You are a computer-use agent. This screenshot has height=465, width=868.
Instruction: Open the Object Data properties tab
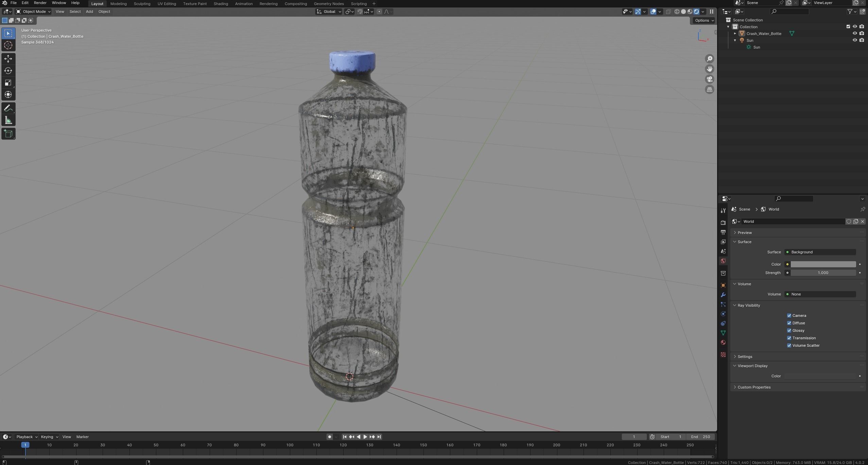(x=723, y=333)
